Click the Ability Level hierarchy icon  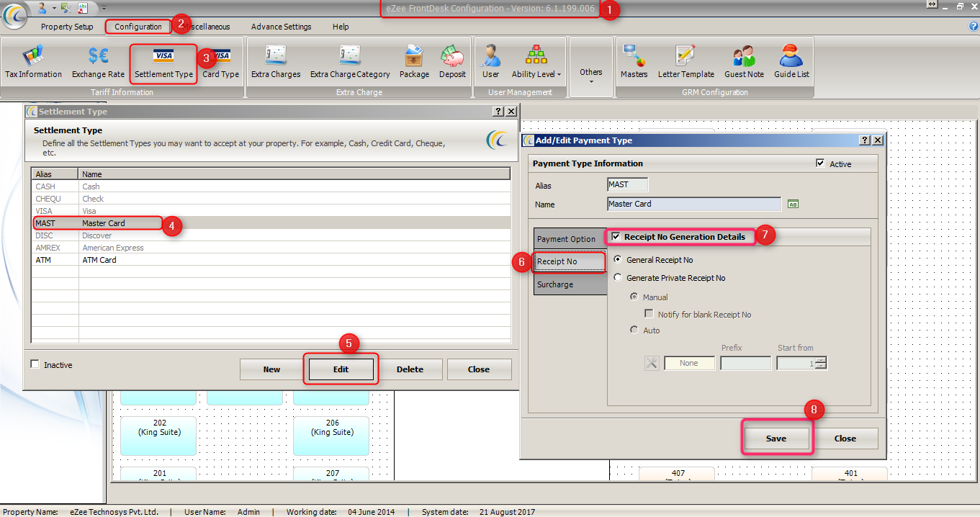coord(536,55)
